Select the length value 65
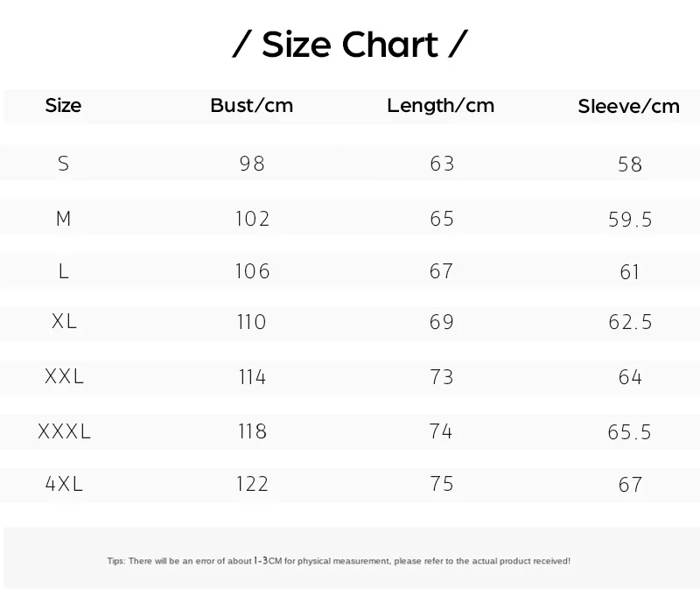The width and height of the screenshot is (700, 609). coord(442,219)
